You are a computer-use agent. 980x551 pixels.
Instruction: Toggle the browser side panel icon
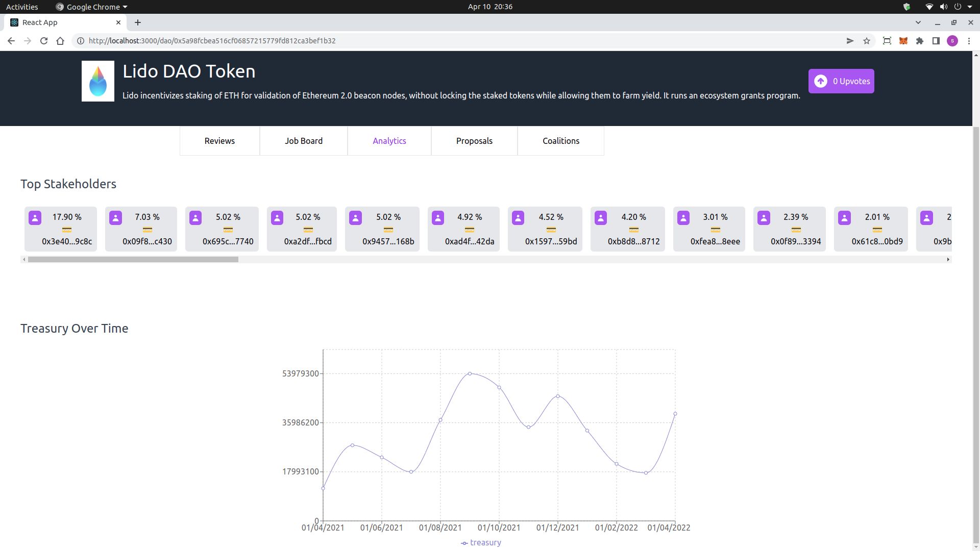pyautogui.click(x=936, y=41)
